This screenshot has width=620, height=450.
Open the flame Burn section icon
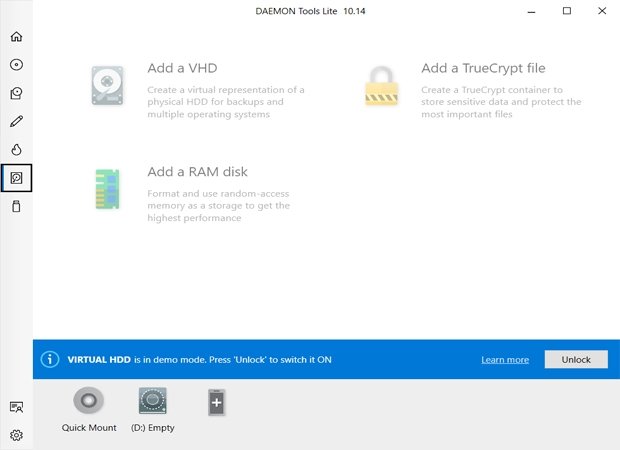16,149
